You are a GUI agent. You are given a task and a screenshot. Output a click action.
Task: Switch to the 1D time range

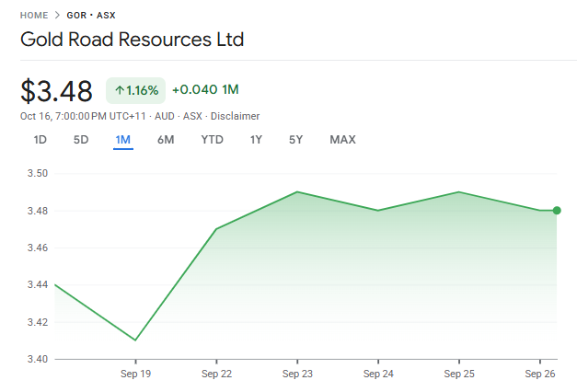point(40,140)
